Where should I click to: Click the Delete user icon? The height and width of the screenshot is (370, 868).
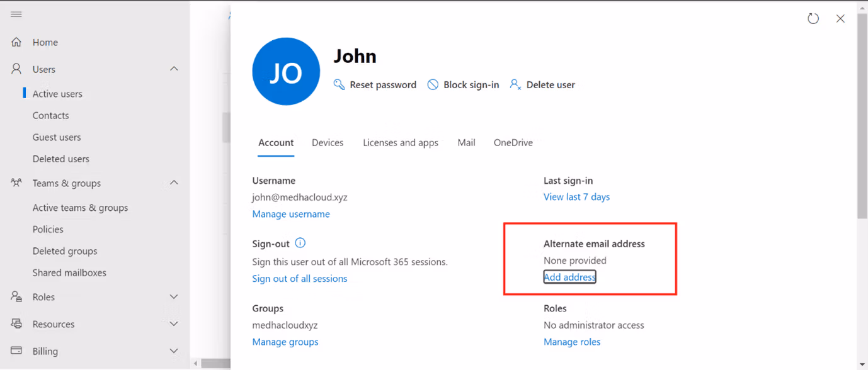click(x=515, y=84)
